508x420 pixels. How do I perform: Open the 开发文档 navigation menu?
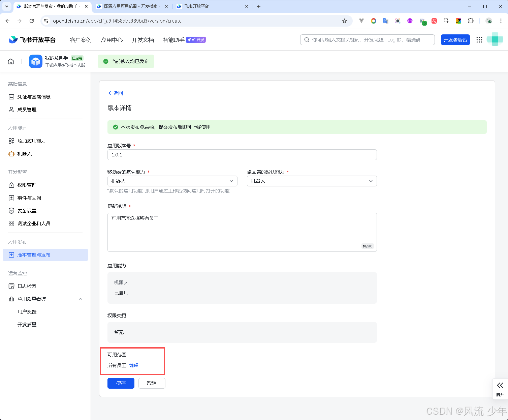pos(143,40)
